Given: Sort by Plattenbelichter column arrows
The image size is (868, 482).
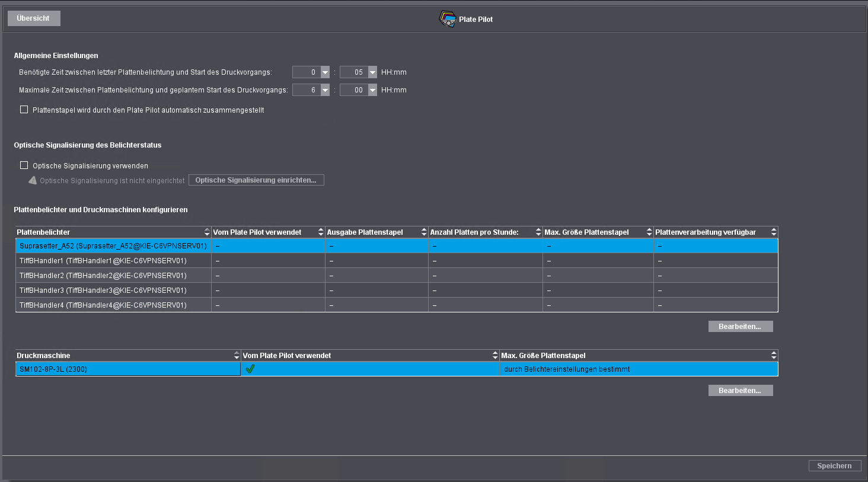Looking at the screenshot, I should click(207, 232).
